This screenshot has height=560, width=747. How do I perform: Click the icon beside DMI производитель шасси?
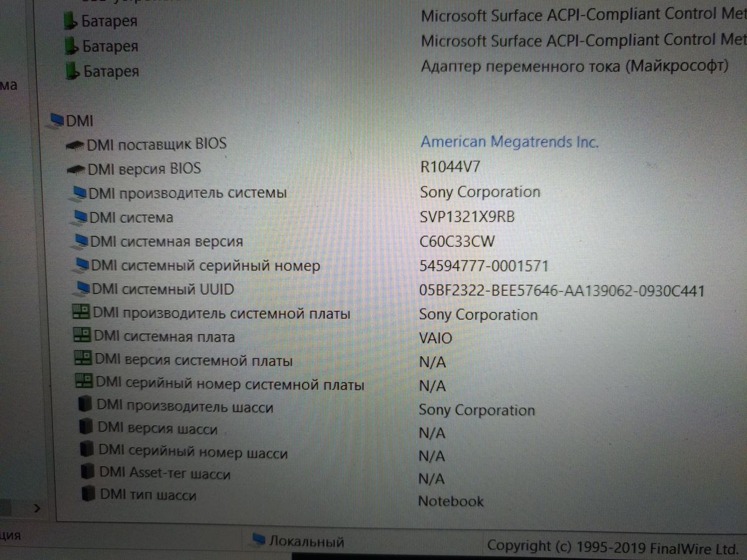coord(86,406)
